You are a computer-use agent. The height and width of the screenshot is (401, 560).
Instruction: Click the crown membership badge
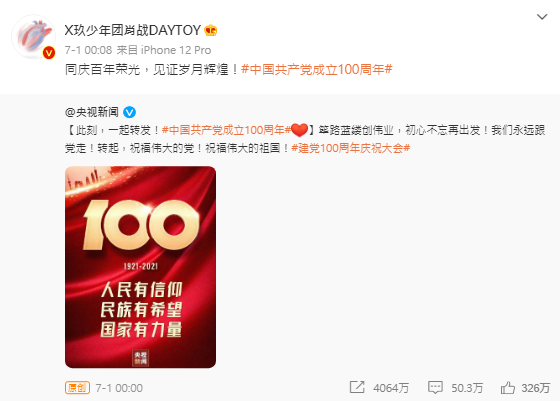(x=211, y=31)
